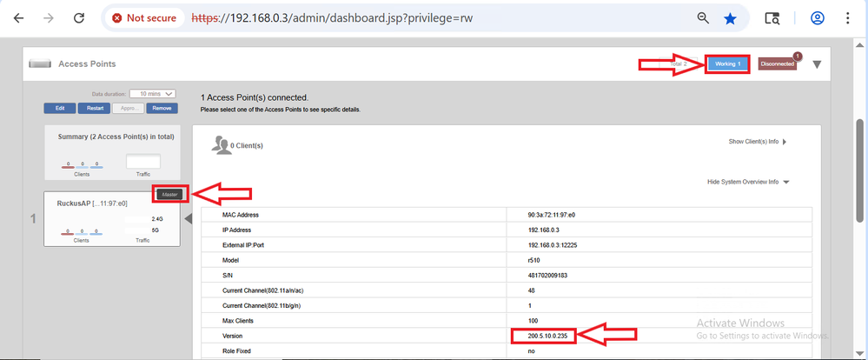868x360 pixels.
Task: Bookmark this page with the star
Action: tap(732, 17)
